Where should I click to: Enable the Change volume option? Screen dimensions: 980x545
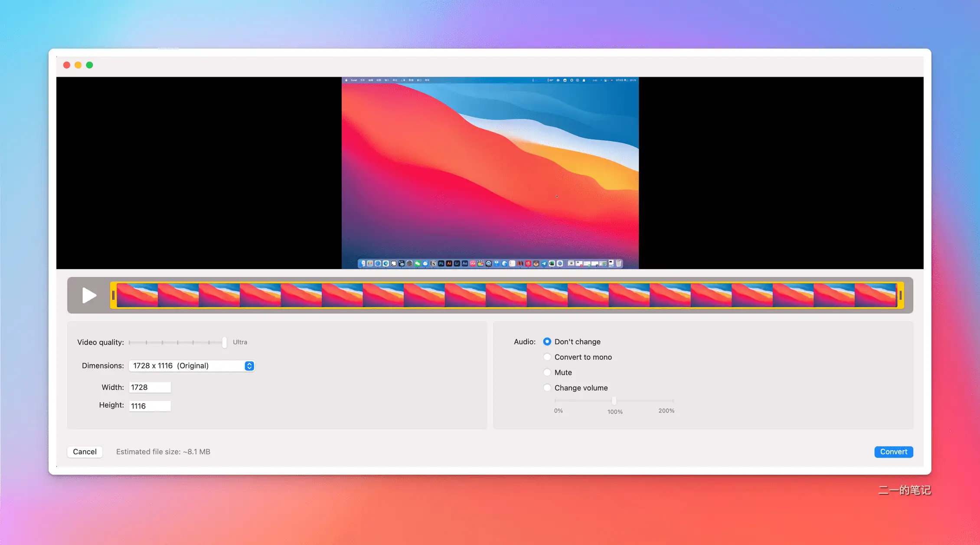click(547, 388)
